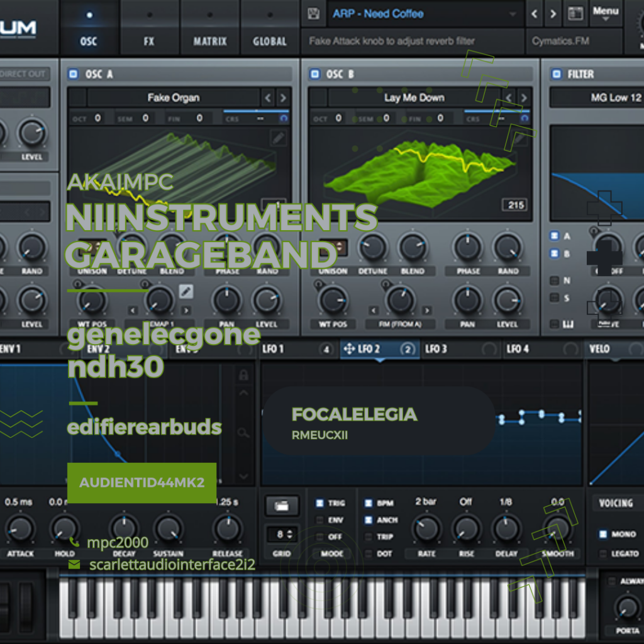Viewport: 644px width, 644px height.
Task: Open the Menu dropdown
Action: [x=606, y=13]
